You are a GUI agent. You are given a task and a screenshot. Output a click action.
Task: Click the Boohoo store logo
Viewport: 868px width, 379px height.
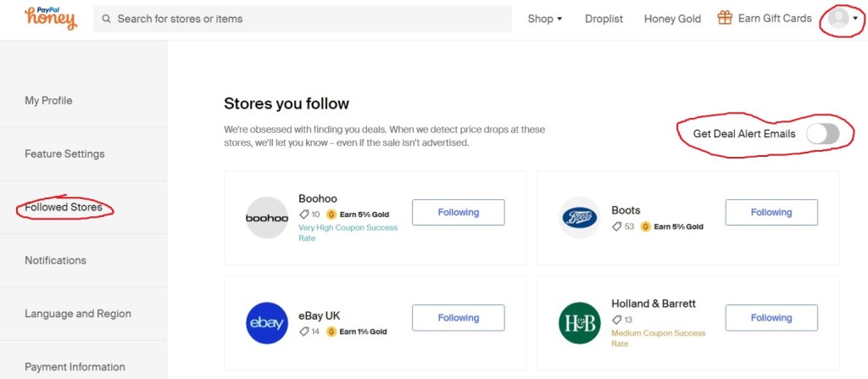(267, 218)
